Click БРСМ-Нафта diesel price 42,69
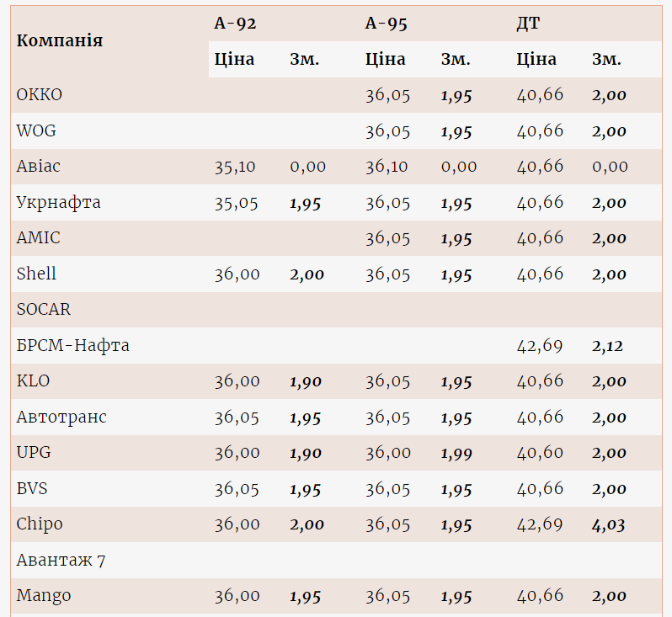The height and width of the screenshot is (617, 672). click(540, 346)
